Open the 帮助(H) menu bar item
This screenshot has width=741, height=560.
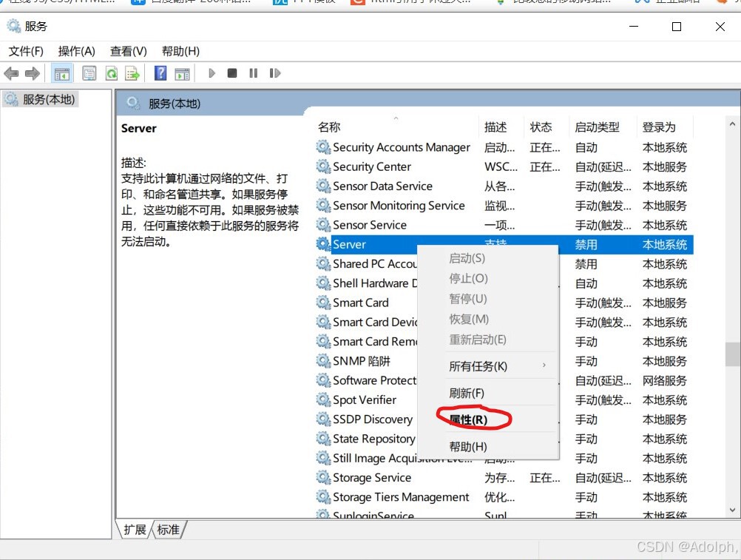coord(180,51)
